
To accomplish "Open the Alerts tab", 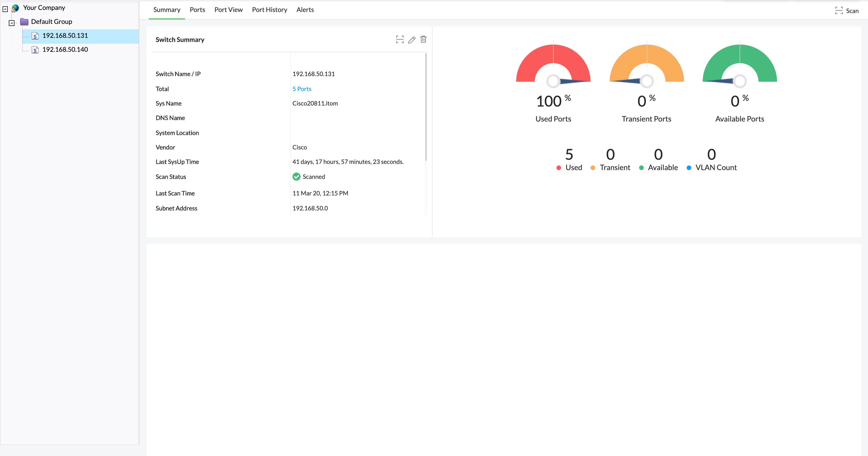I will 305,10.
